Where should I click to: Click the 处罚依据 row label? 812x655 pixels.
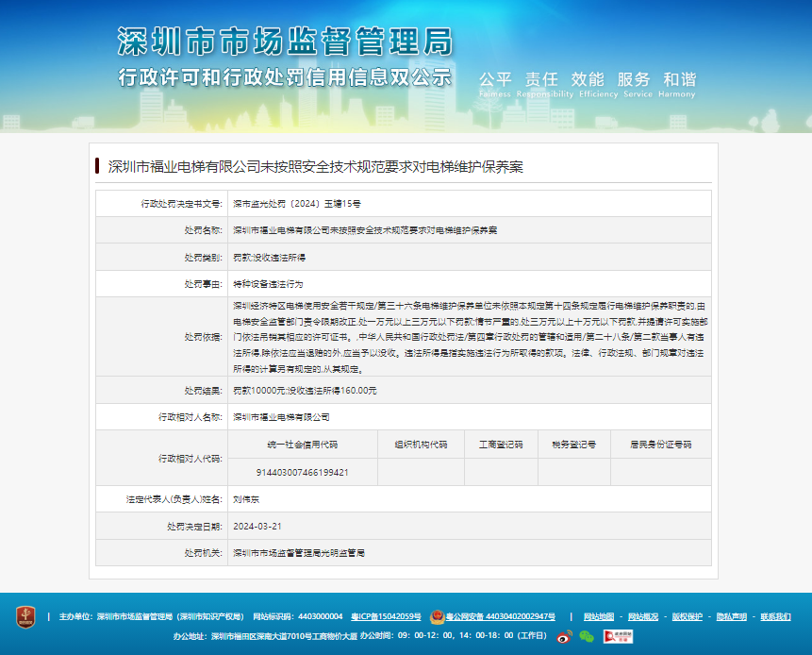(x=204, y=337)
